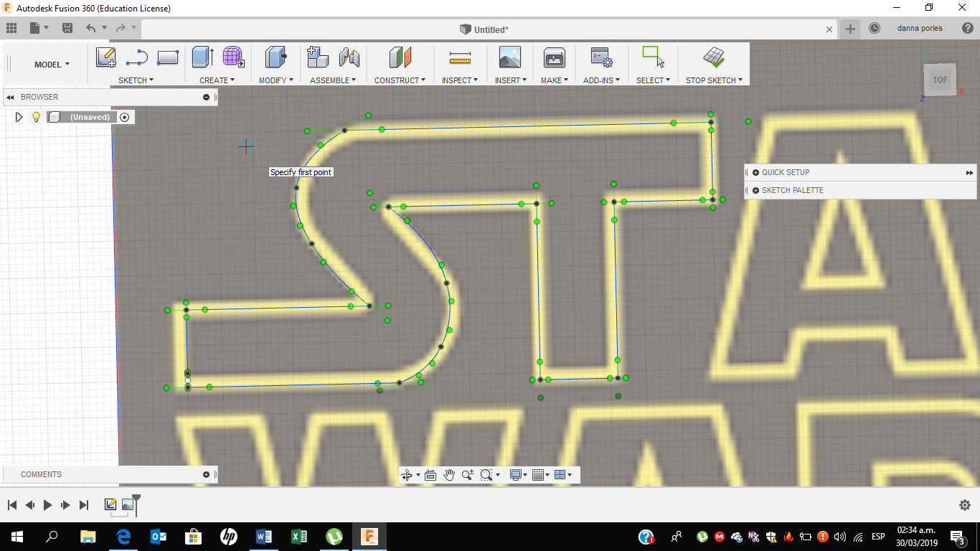The width and height of the screenshot is (980, 551).
Task: Select the canvas image feature in timeline
Action: [128, 504]
